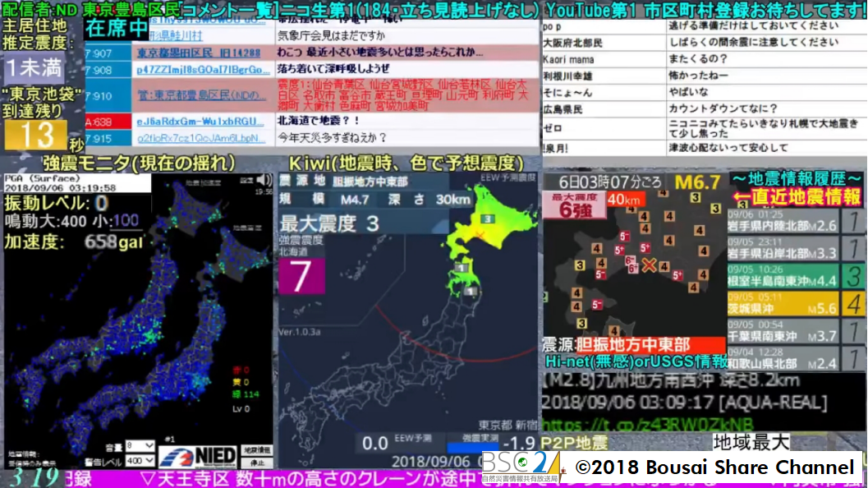Click the AQUA-REAL 九州地方南西沖 info
This screenshot has width=868, height=488.
pos(686,392)
